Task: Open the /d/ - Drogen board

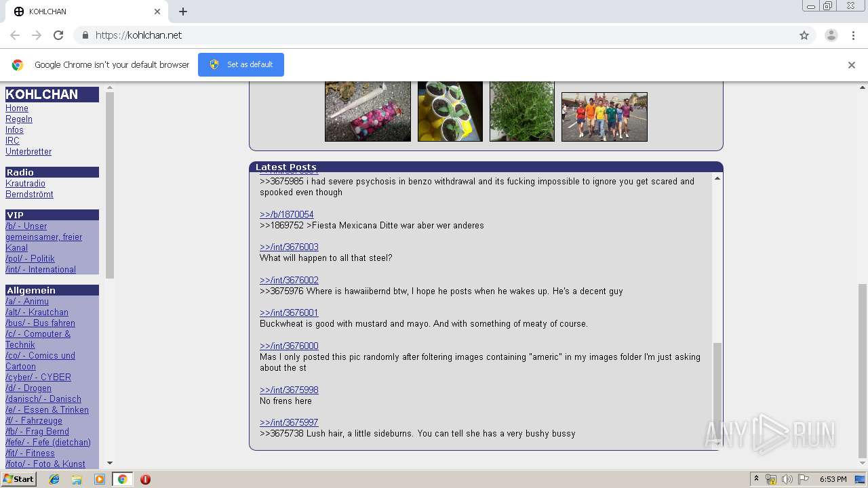Action: (x=28, y=388)
